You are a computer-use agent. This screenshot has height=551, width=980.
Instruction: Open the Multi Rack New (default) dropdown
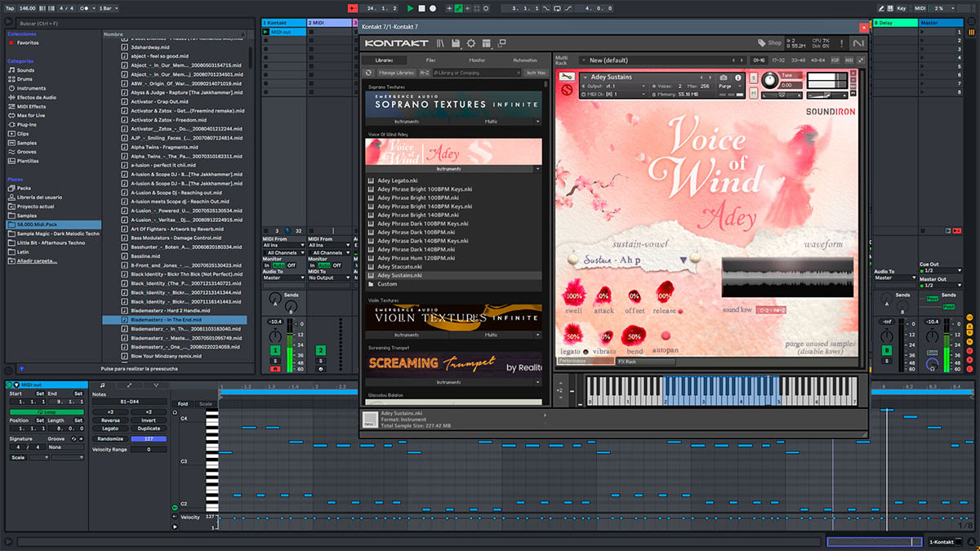tap(661, 60)
